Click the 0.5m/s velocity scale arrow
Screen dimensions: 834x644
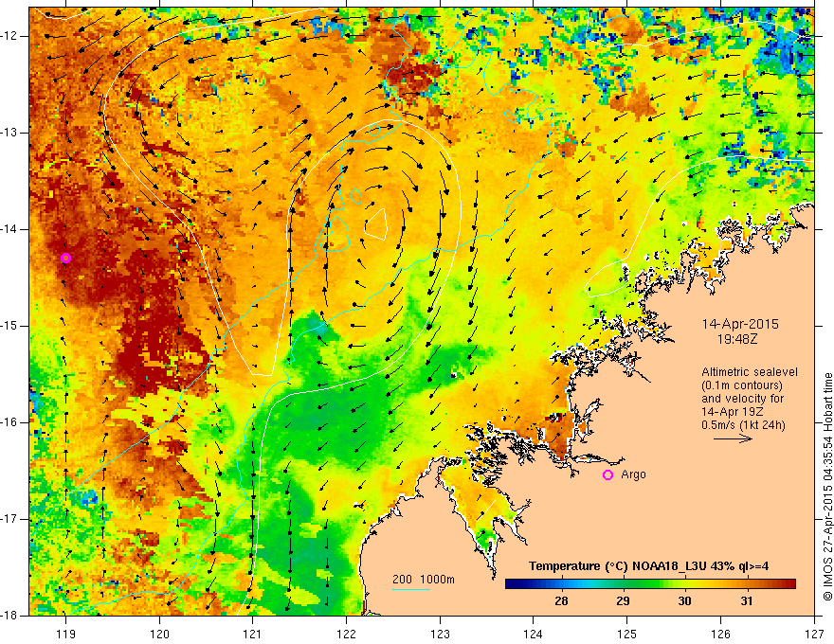733,438
